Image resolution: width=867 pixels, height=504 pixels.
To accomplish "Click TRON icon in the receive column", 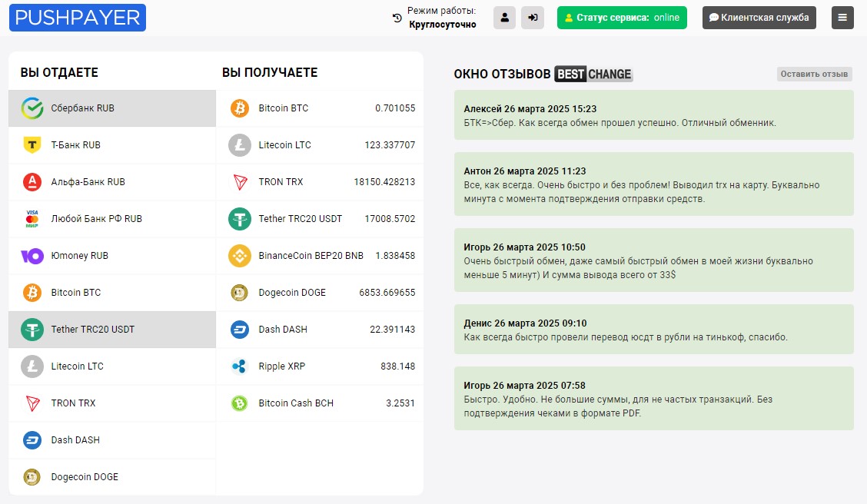I will (240, 182).
